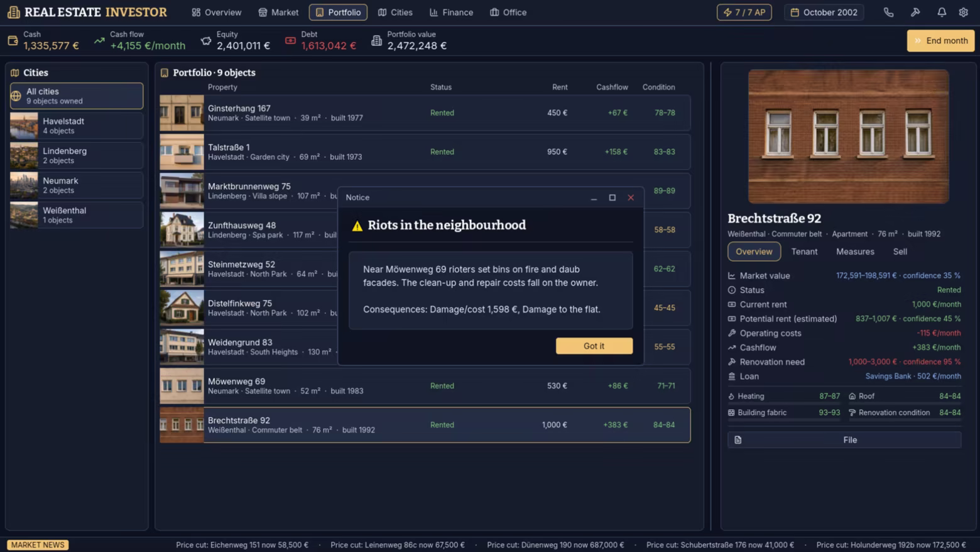Screen dimensions: 980x552
Task: Select Havelstadt in the cities list
Action: tap(77, 126)
